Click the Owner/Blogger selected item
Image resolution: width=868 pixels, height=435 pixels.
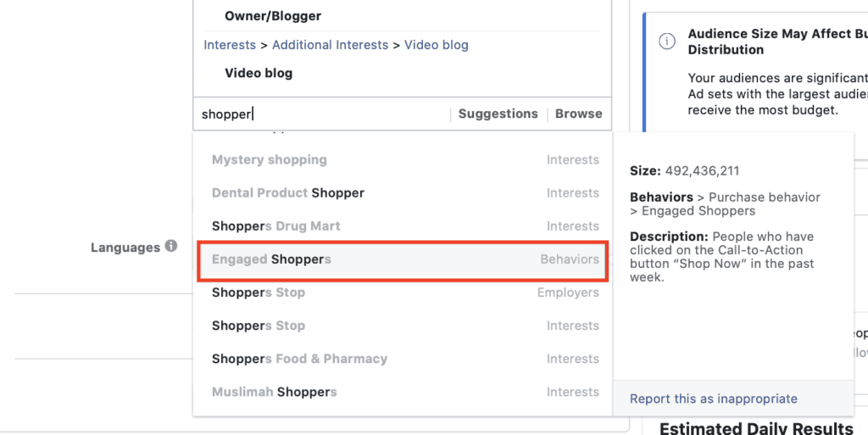(273, 16)
